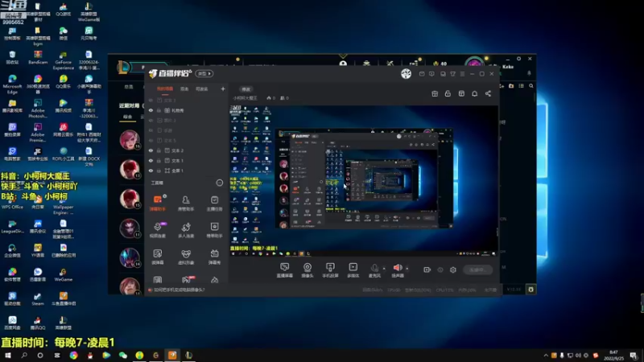Select the Fullscreen 1 source row
644x362 pixels.
click(187, 171)
